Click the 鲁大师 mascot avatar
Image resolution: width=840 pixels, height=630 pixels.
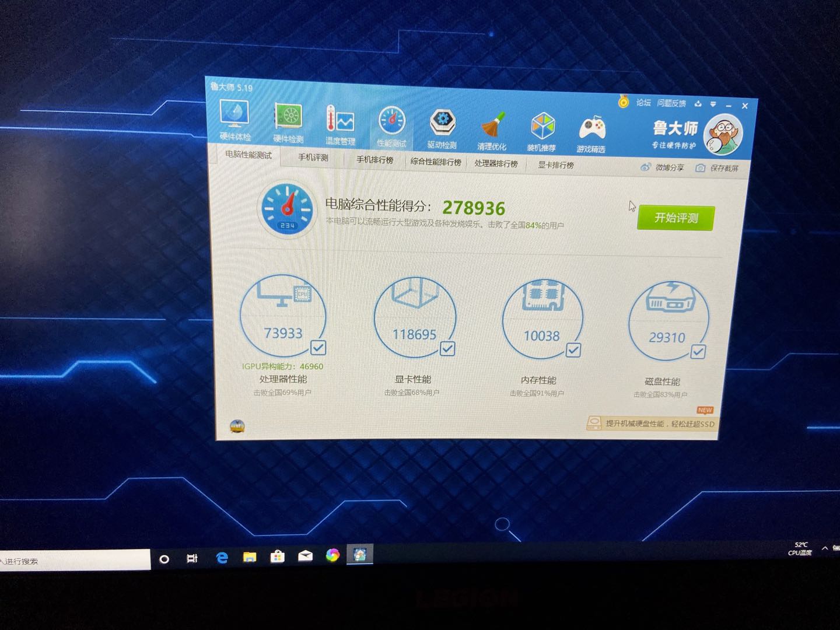[723, 135]
